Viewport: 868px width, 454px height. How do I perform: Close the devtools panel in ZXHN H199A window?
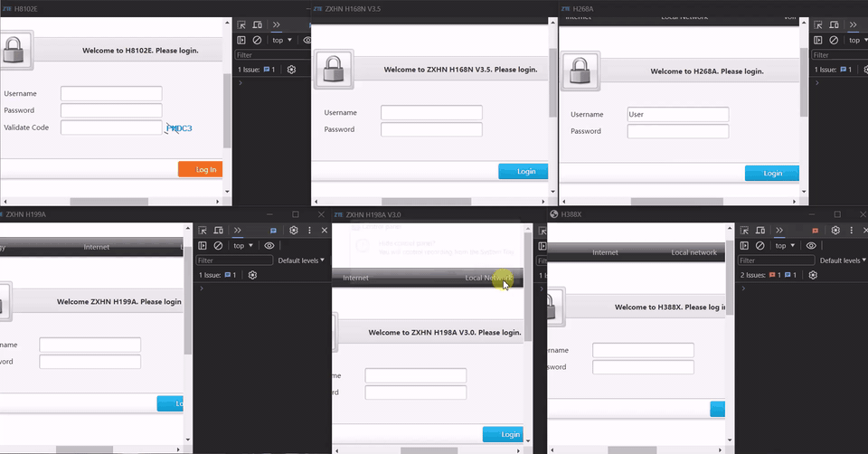[x=325, y=231]
